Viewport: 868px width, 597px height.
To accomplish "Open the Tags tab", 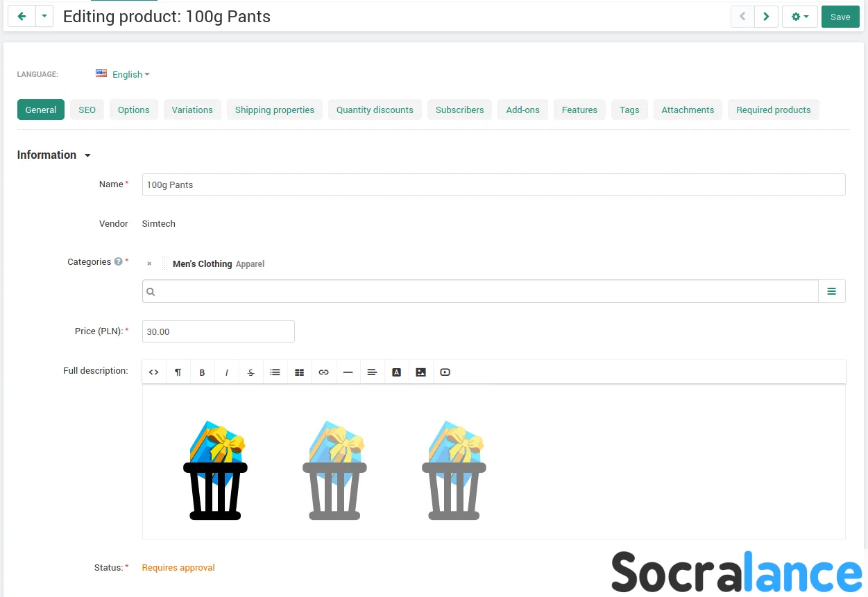I will click(630, 110).
